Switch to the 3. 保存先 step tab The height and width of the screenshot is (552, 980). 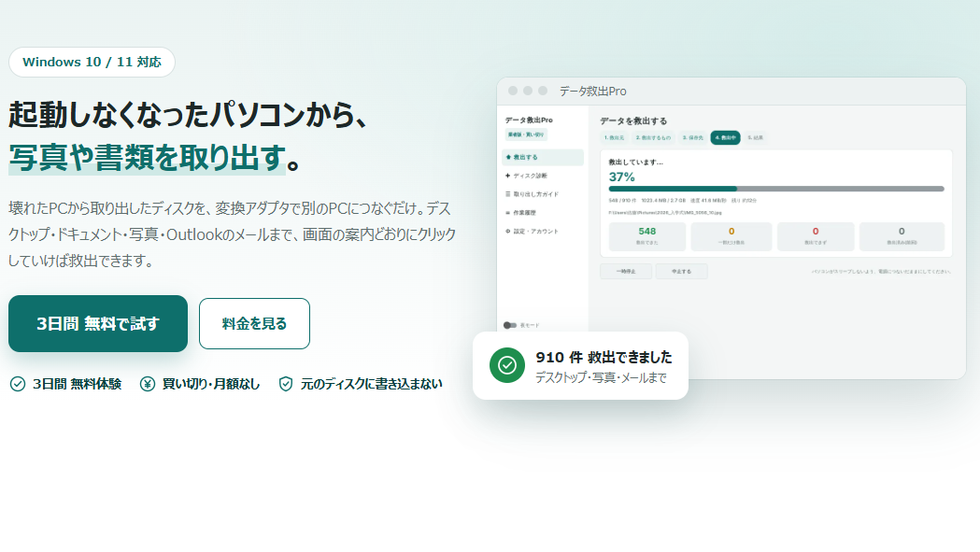(692, 137)
